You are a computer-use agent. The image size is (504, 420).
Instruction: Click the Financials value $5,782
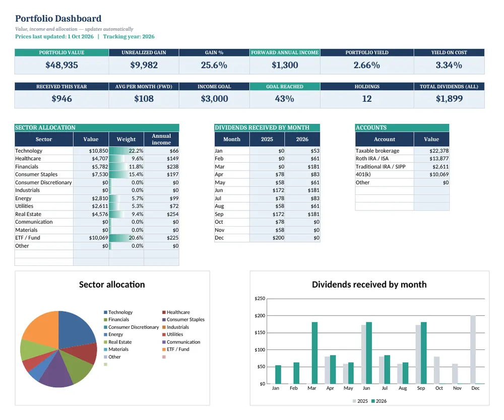click(x=91, y=167)
